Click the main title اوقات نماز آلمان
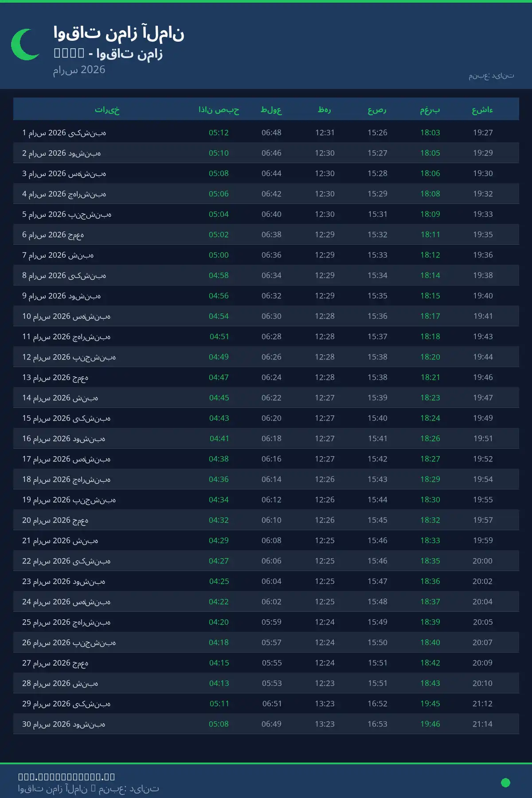 pos(119,33)
